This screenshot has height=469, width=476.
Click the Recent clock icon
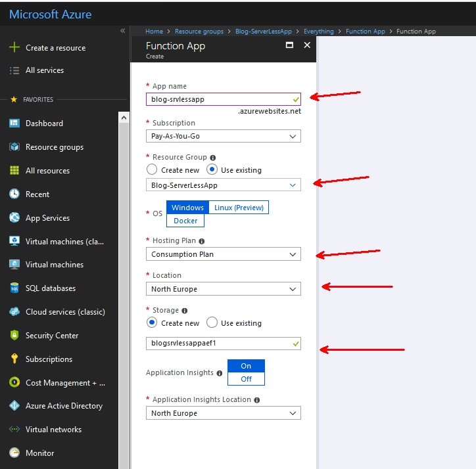pyautogui.click(x=14, y=194)
